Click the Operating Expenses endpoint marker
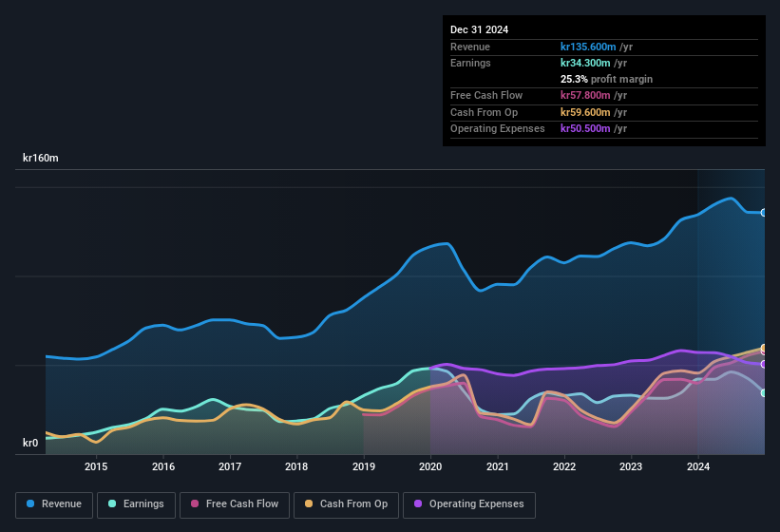 point(764,365)
